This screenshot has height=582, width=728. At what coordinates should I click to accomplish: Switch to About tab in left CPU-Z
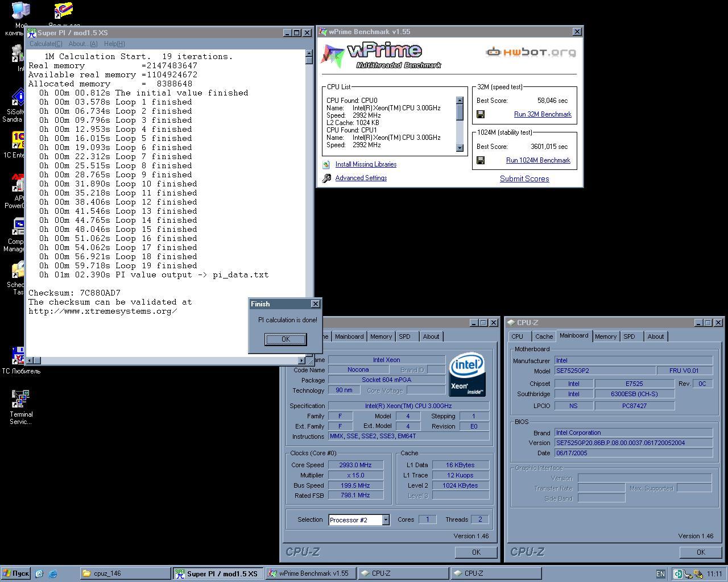click(431, 336)
